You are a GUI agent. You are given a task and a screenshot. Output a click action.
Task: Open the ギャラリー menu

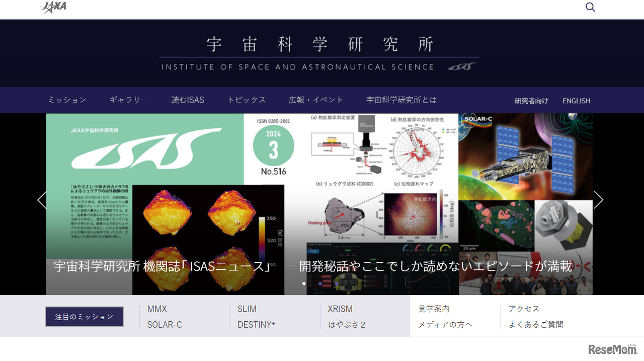tap(129, 100)
